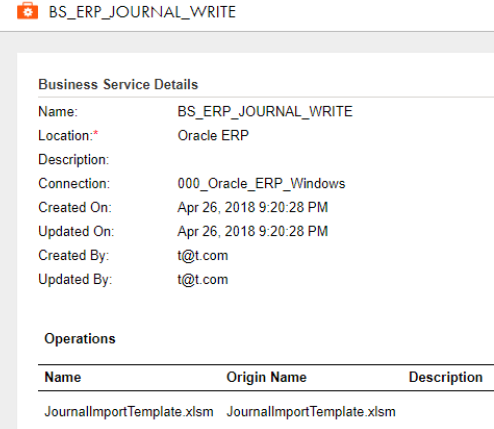Click the Created On date value
494x429 pixels.
[253, 207]
